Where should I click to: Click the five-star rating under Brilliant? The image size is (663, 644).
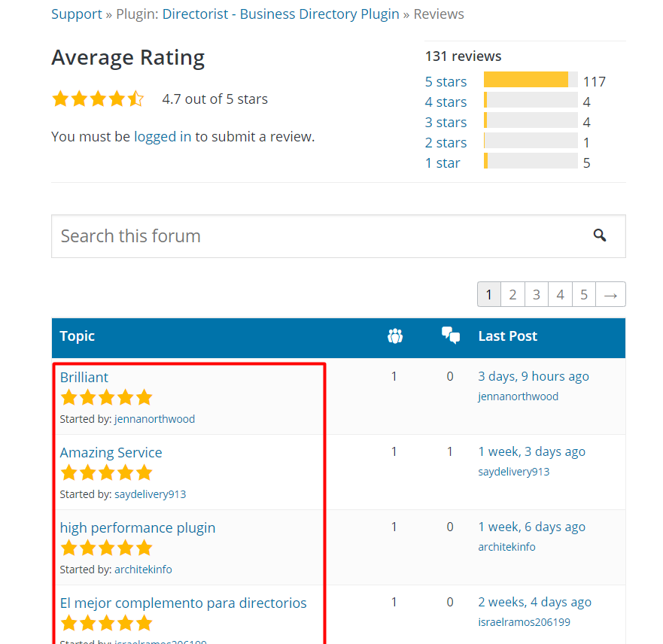coord(106,398)
